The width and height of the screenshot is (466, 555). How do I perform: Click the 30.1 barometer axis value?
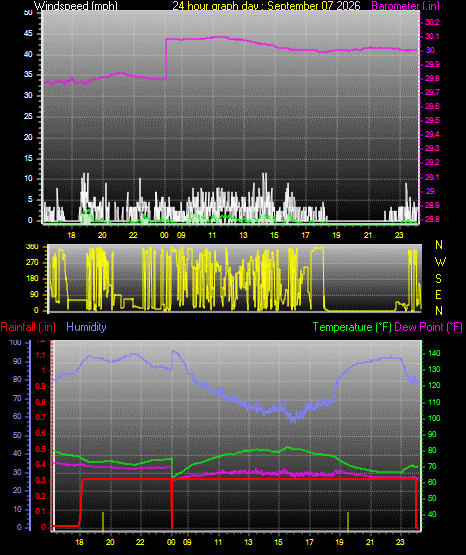coord(432,36)
